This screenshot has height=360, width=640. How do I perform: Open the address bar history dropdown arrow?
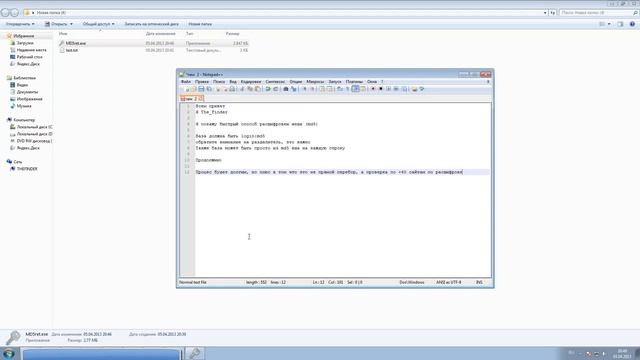point(545,13)
